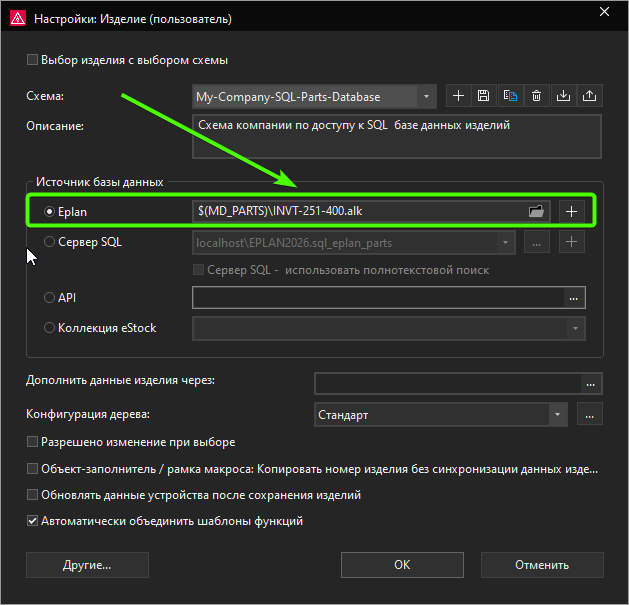Uncheck Автоматически объединить шаблоны функций
Image resolution: width=629 pixels, height=605 pixels.
pyautogui.click(x=32, y=521)
